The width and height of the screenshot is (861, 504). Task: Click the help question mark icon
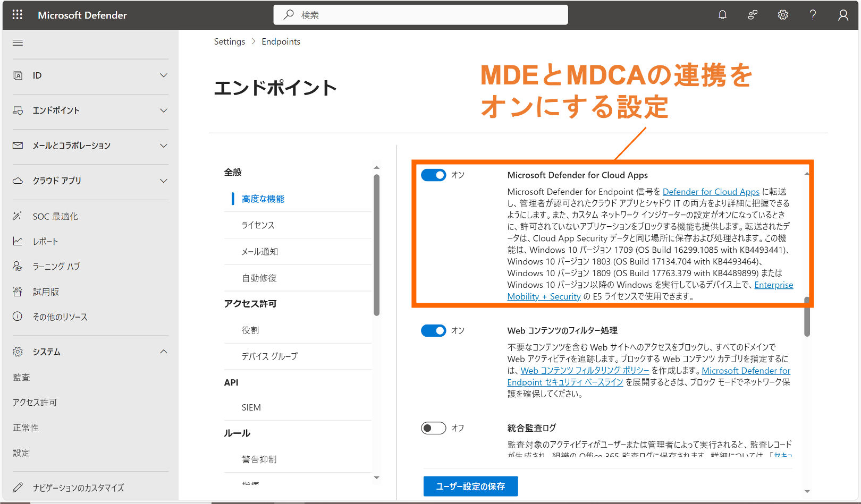click(813, 15)
